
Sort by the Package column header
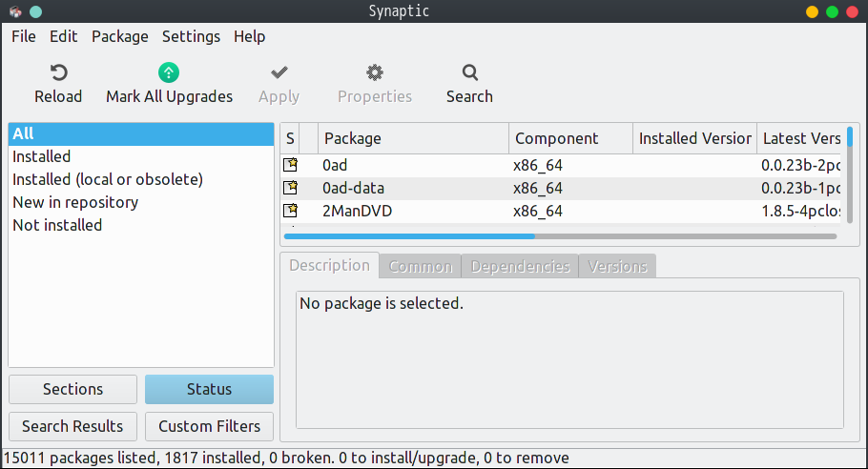(413, 138)
